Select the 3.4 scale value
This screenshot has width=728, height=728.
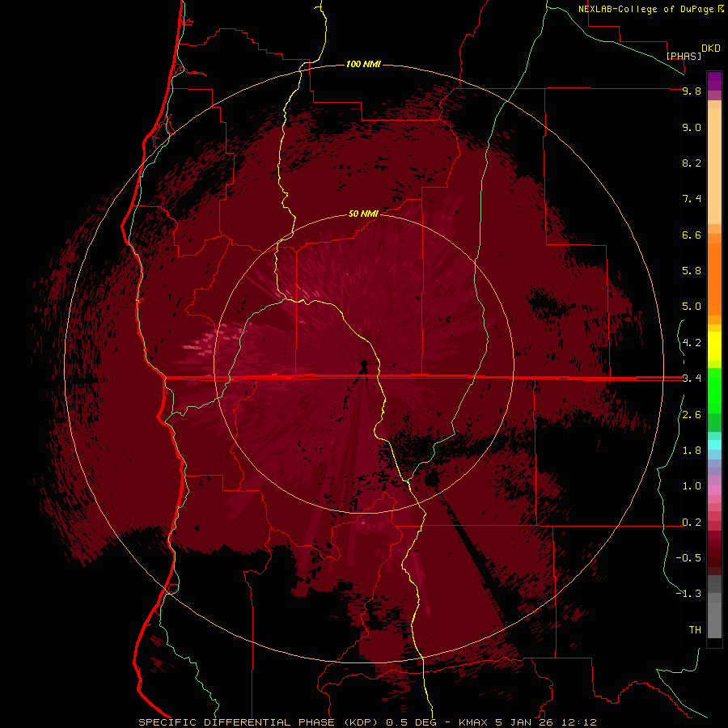692,379
